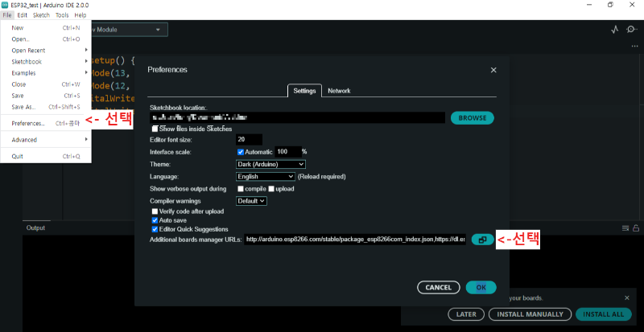Enable verbose output during compile
The image size is (644, 332).
pos(241,189)
